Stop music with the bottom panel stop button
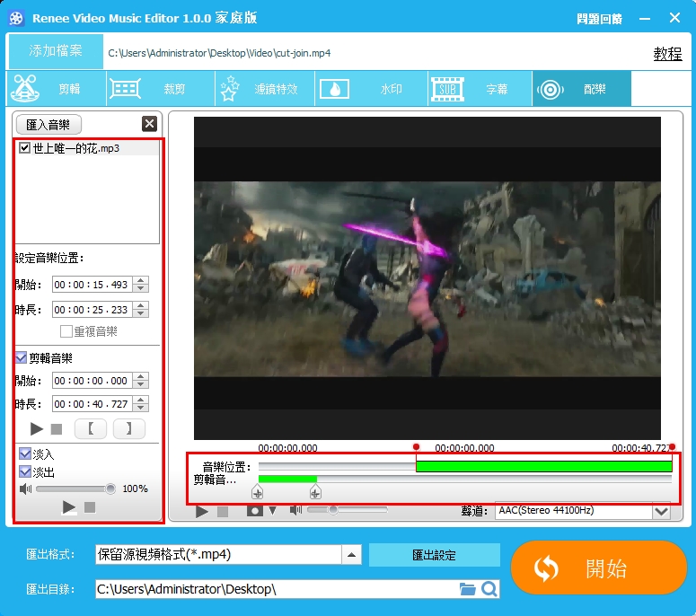The width and height of the screenshot is (696, 616). tap(90, 507)
